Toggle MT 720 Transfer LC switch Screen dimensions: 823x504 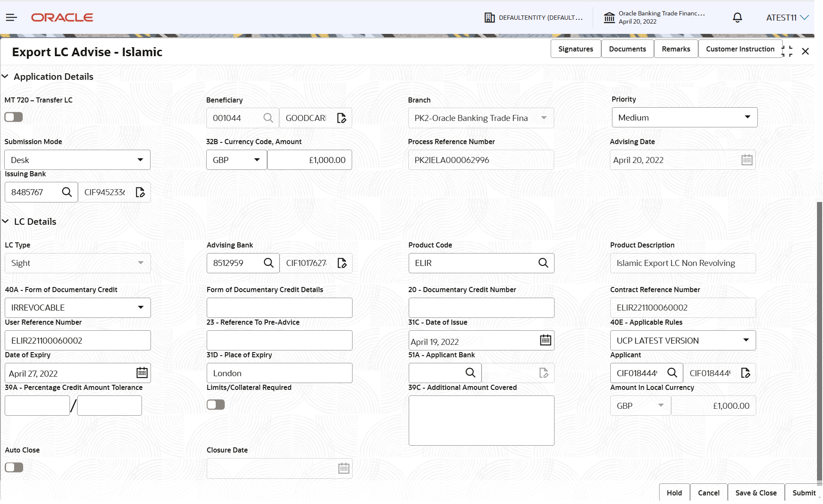14,117
